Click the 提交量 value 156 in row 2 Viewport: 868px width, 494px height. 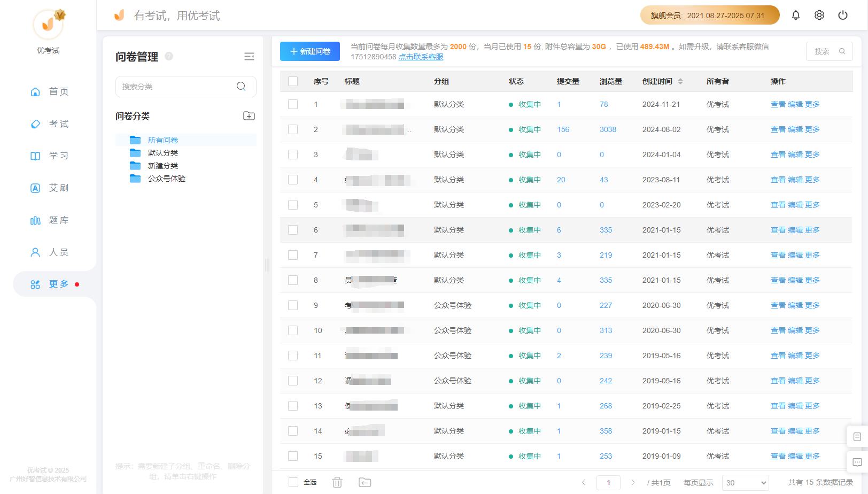[x=563, y=129]
